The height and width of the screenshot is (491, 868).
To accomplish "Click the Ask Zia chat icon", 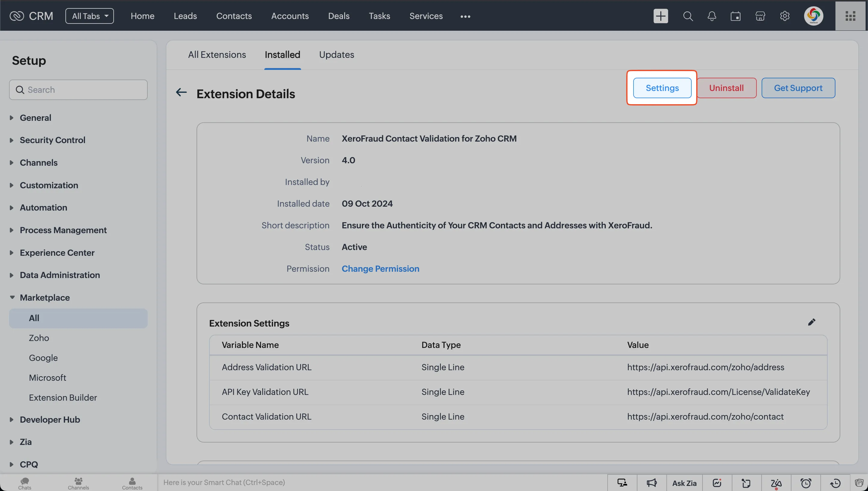I will click(x=684, y=483).
